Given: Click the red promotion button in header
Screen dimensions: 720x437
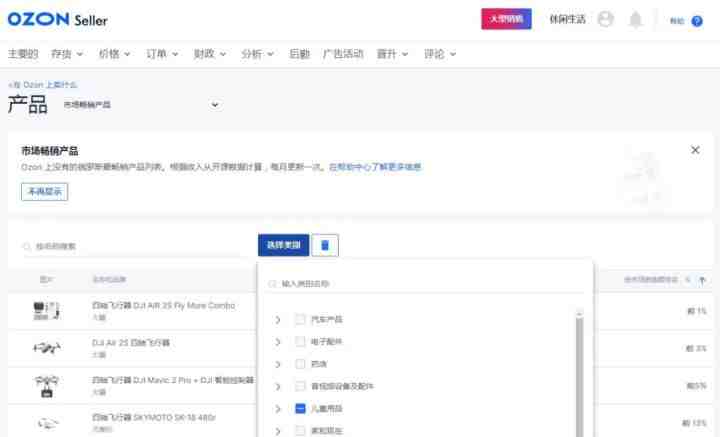Looking at the screenshot, I should (506, 19).
